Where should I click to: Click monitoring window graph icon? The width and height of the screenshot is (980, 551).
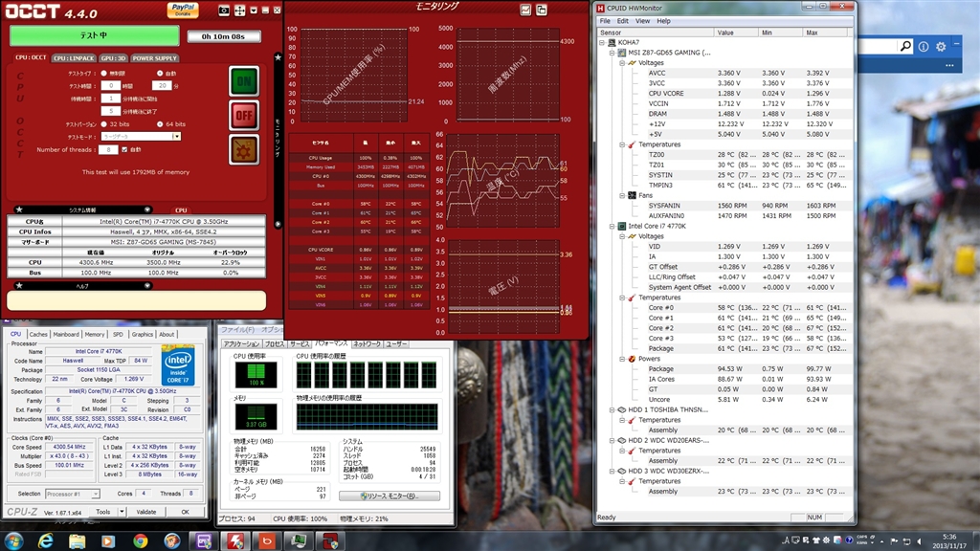click(525, 10)
